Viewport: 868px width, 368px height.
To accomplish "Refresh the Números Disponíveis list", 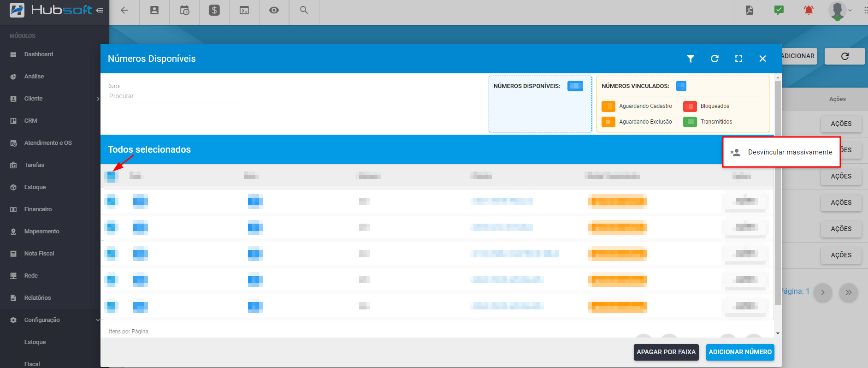I will (x=714, y=59).
